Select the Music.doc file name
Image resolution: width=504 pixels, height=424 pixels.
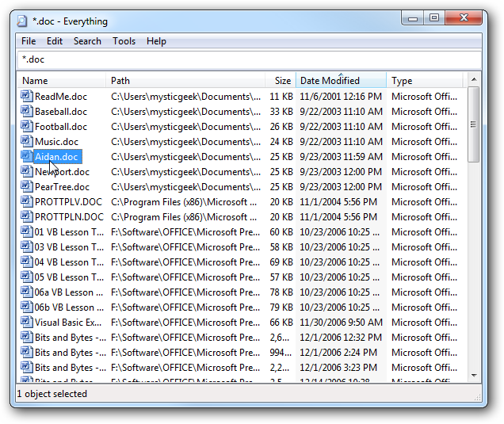(56, 142)
